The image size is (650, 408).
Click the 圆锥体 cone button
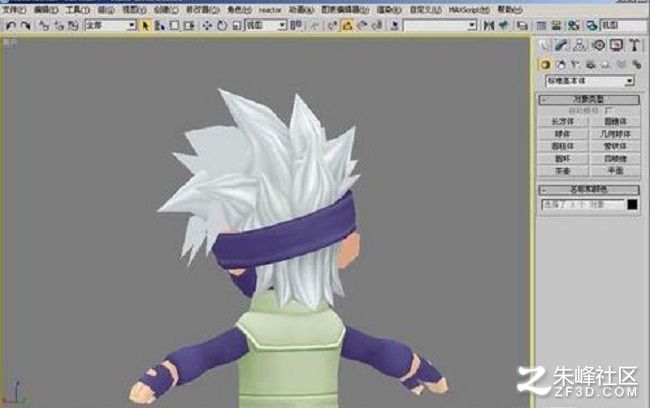point(615,121)
